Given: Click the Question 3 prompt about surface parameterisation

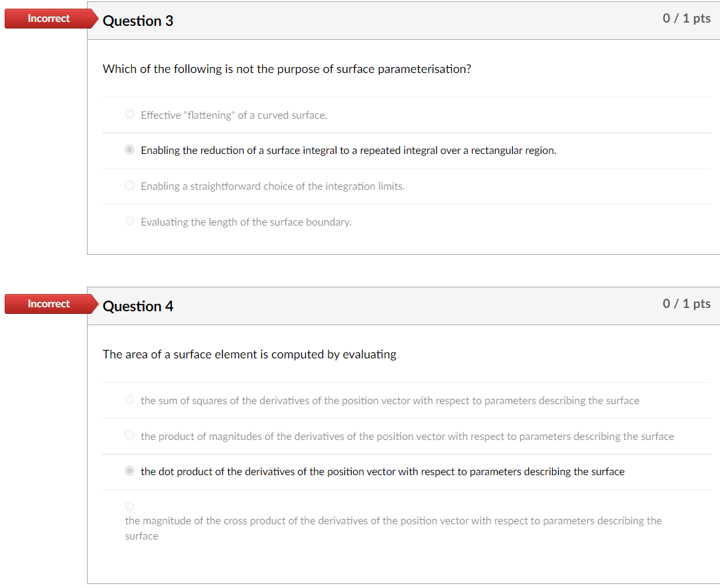Looking at the screenshot, I should [287, 68].
